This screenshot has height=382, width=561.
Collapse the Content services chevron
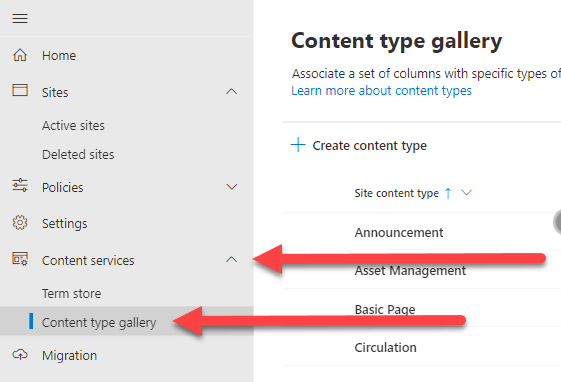(x=232, y=259)
